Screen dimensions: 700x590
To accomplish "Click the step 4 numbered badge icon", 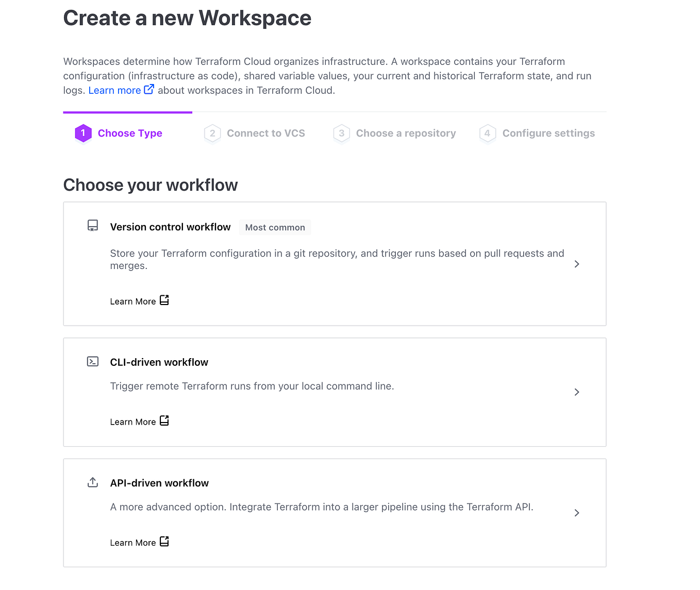I will [x=487, y=133].
